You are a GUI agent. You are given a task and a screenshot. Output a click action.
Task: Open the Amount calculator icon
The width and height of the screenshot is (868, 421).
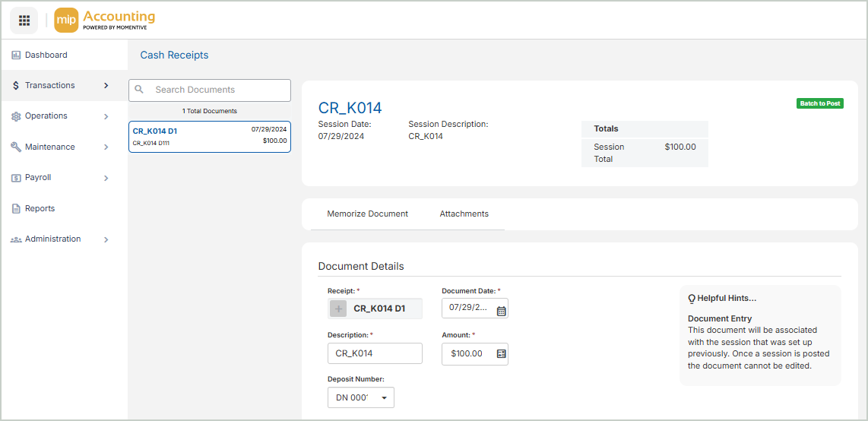coord(501,354)
